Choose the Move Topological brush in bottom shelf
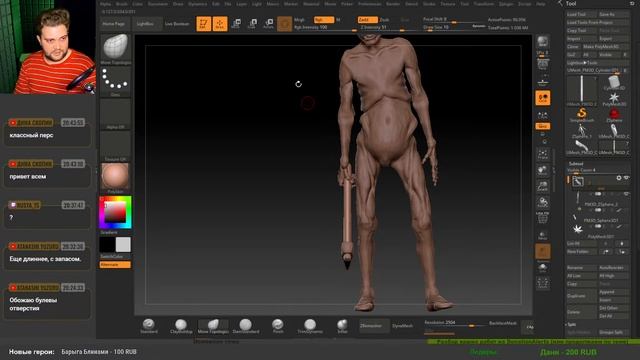640x360 pixels. pyautogui.click(x=213, y=326)
